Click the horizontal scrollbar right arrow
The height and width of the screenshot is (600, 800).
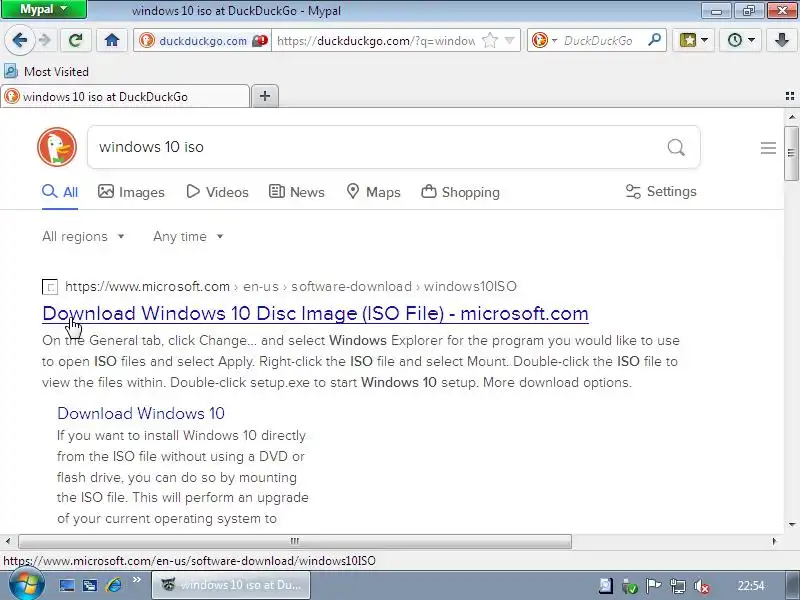[x=774, y=541]
